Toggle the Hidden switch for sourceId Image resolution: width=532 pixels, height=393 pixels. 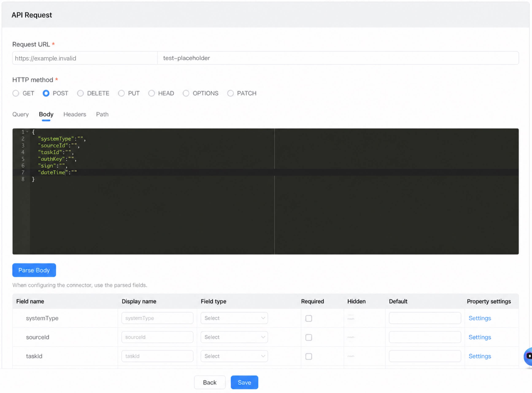coord(351,337)
